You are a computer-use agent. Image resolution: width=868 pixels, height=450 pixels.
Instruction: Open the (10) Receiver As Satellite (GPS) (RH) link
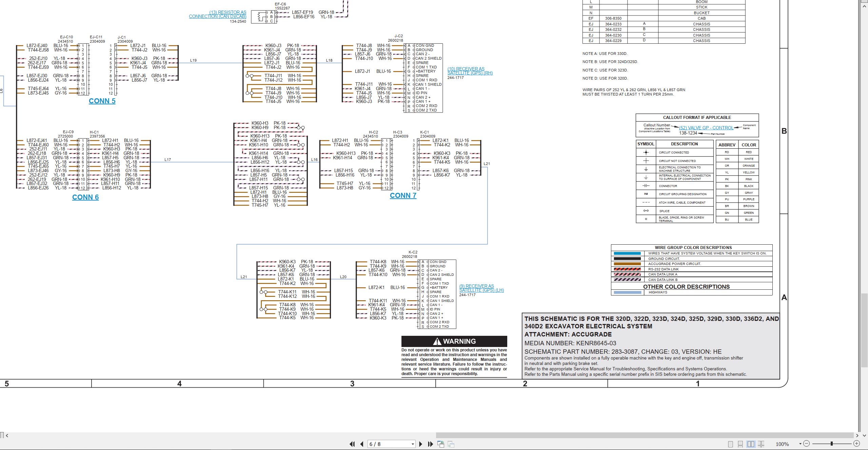click(470, 71)
